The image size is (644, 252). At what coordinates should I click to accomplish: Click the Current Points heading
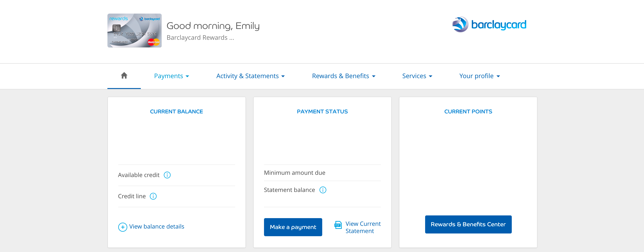(x=468, y=112)
